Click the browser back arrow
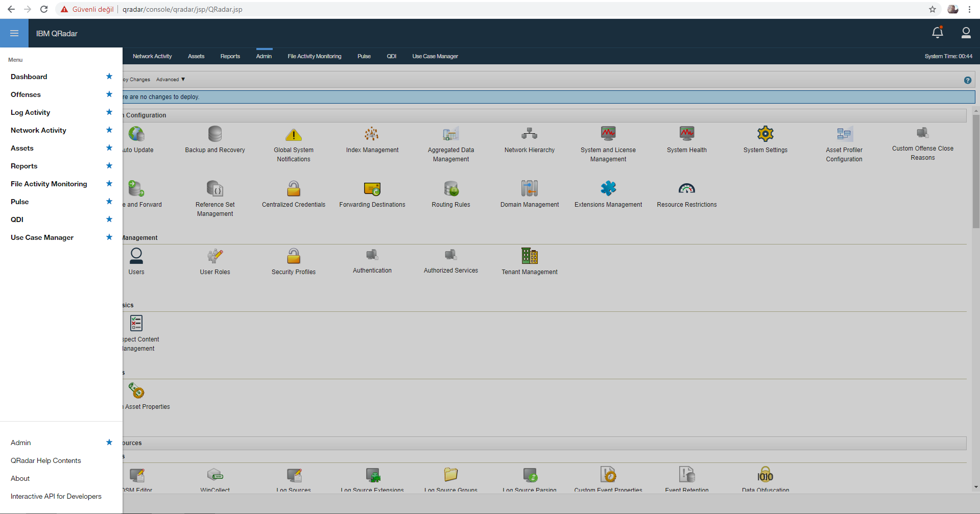The width and height of the screenshot is (980, 514). tap(11, 9)
